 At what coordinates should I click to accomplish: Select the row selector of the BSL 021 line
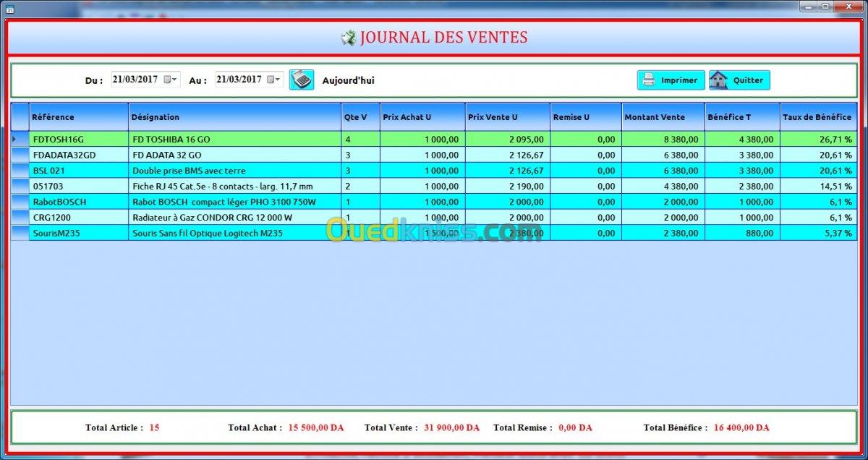[x=20, y=171]
